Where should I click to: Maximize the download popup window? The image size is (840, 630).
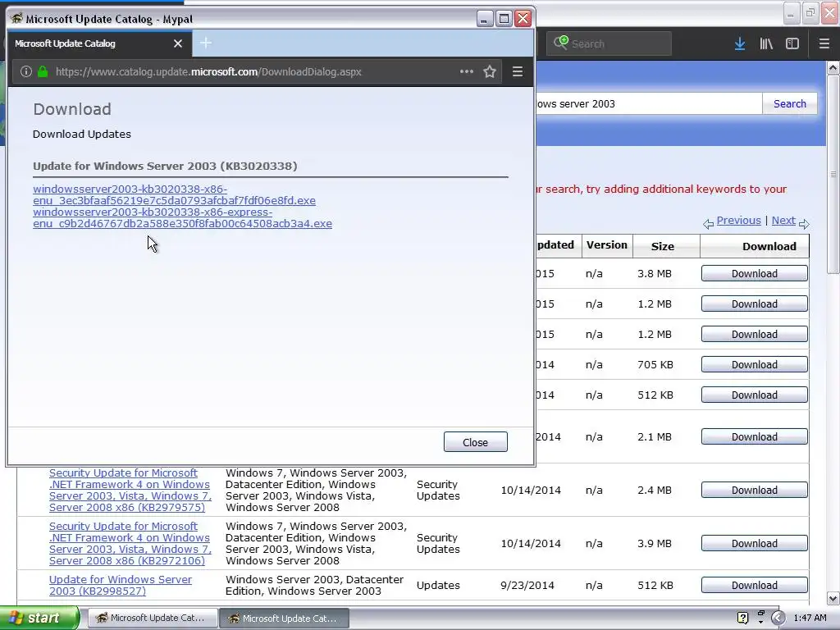pyautogui.click(x=504, y=20)
